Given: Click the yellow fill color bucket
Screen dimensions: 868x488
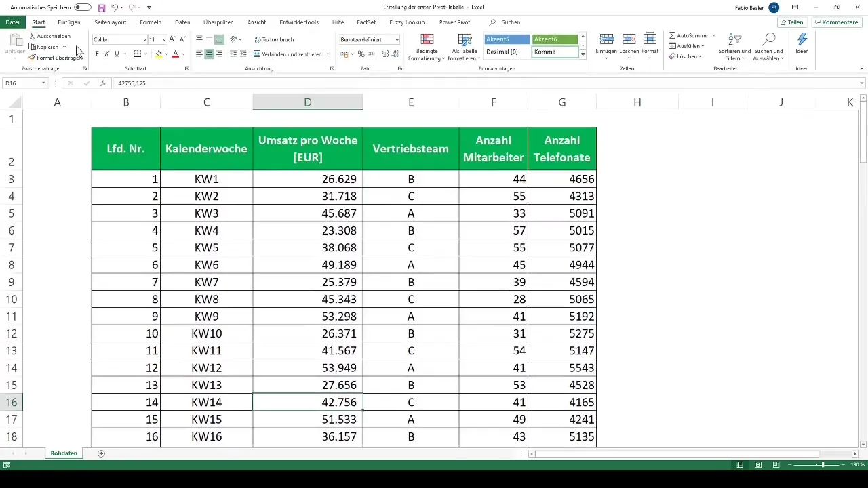Looking at the screenshot, I should click(159, 54).
